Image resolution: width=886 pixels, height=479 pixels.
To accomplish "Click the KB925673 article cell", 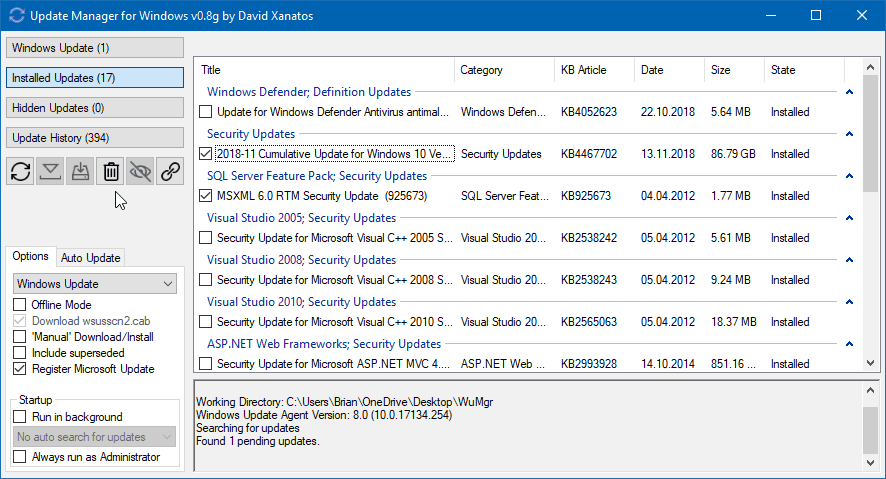I will point(586,196).
